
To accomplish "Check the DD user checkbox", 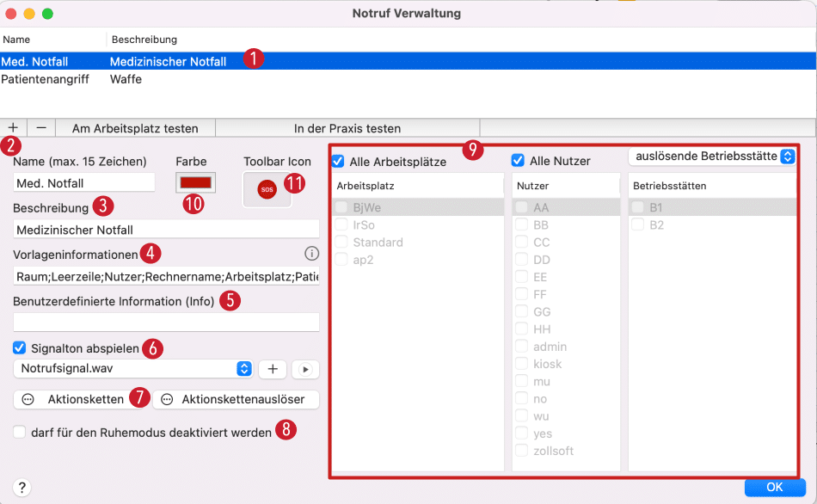I will coord(521,260).
